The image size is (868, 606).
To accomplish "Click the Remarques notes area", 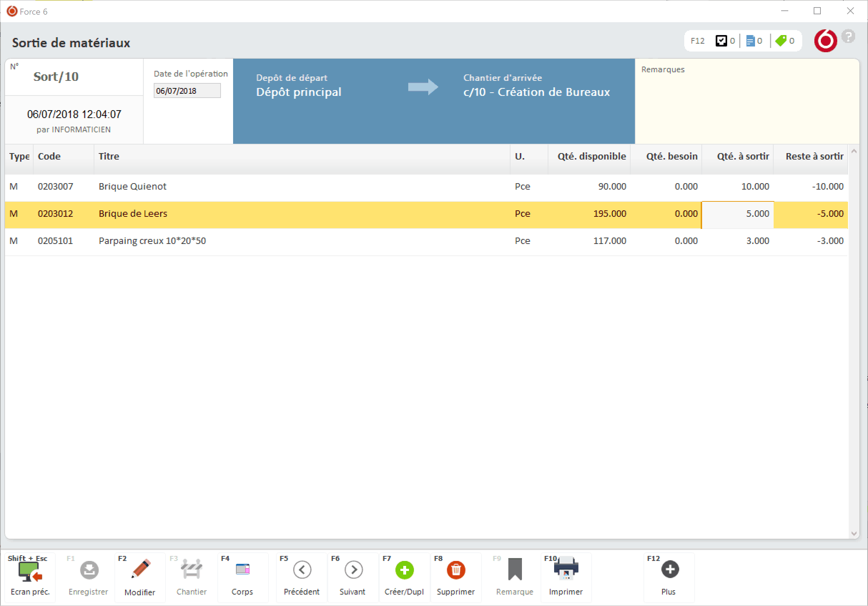I will pos(747,101).
